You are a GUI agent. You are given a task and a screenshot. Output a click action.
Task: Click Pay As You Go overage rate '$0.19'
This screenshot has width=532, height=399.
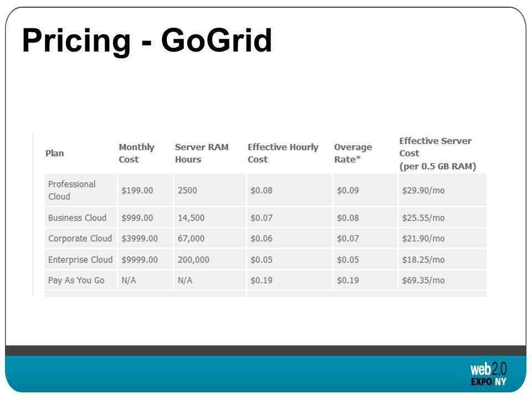pyautogui.click(x=365, y=280)
